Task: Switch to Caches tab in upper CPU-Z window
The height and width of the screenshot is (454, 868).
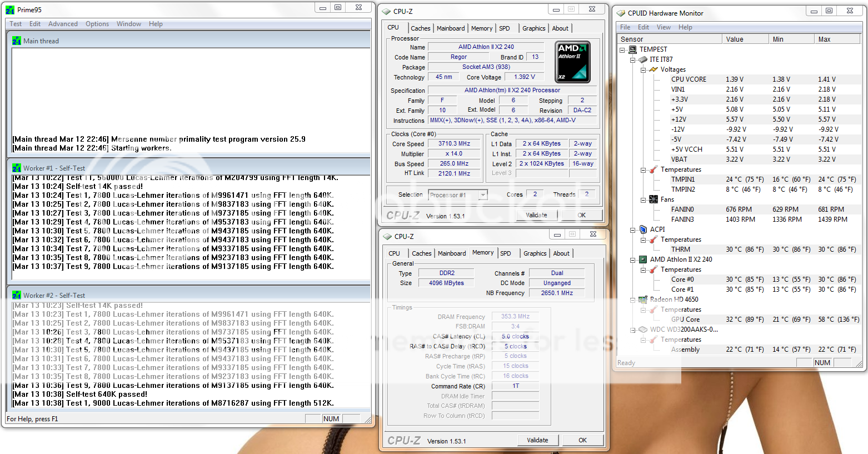Action: tap(421, 28)
